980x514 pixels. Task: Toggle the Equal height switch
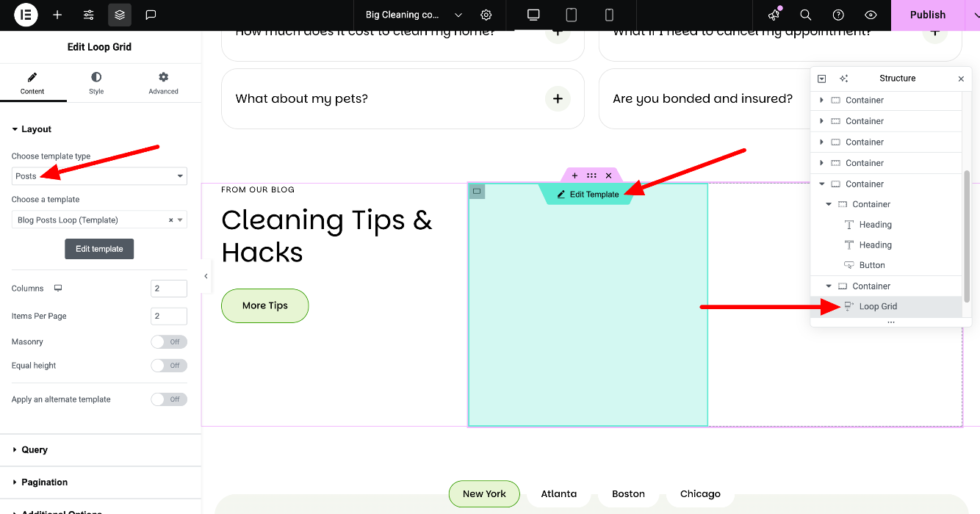pos(169,365)
